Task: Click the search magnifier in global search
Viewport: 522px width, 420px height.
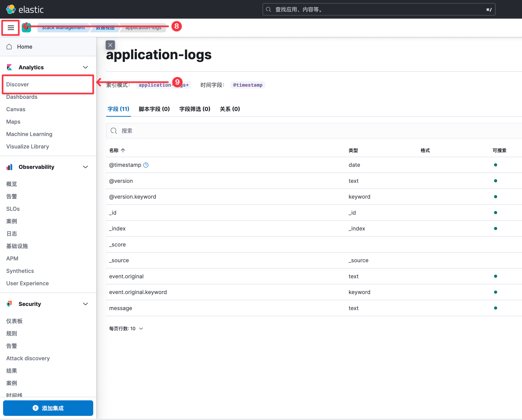Action: 269,10
